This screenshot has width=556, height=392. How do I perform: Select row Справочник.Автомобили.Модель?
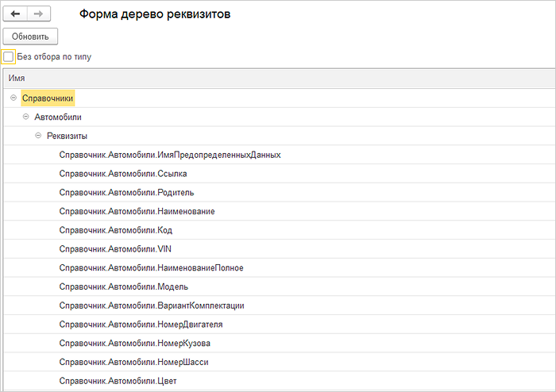[x=279, y=286]
